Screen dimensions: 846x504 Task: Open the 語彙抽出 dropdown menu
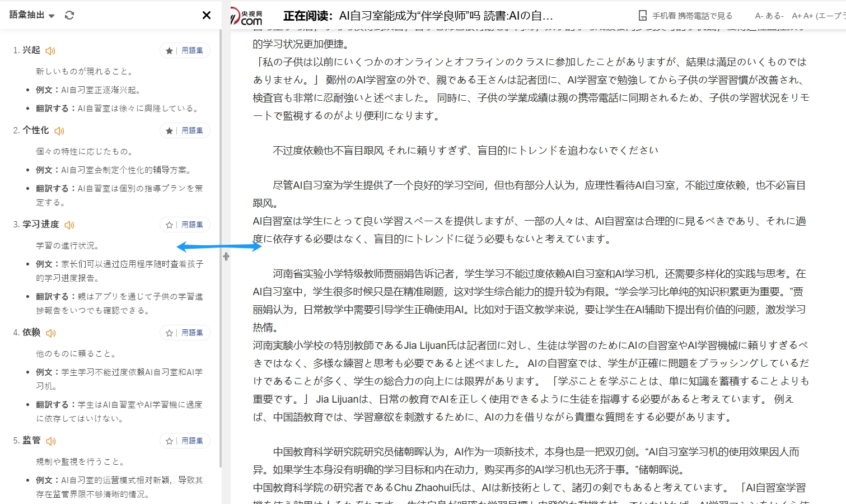tap(32, 15)
